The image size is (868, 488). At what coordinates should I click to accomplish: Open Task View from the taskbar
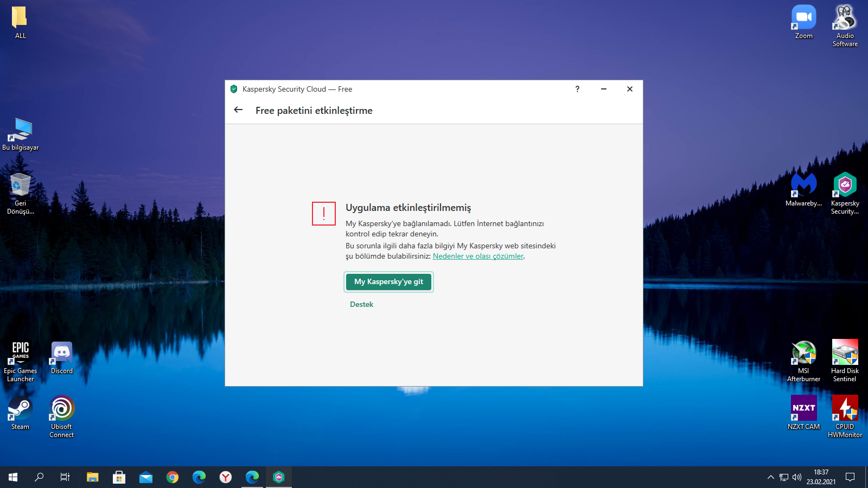click(65, 477)
